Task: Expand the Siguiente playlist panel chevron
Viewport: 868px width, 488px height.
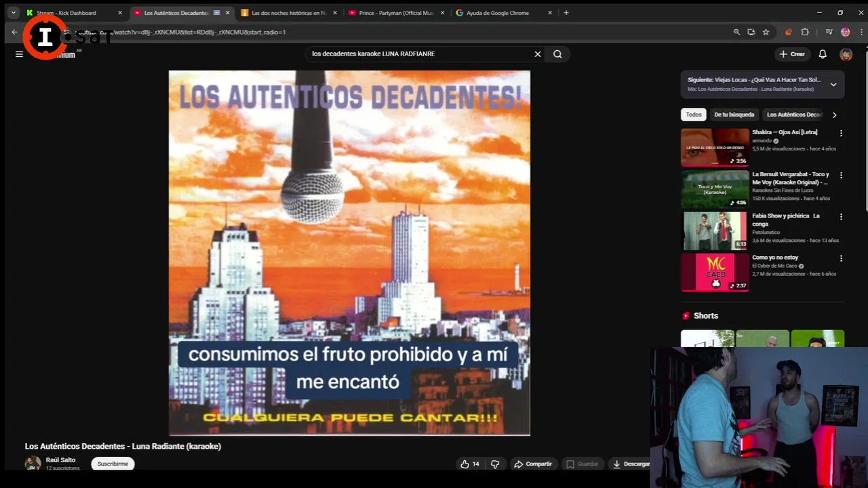Action: [833, 85]
